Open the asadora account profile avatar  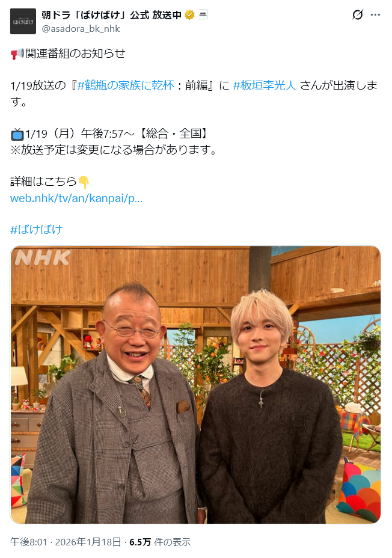tap(23, 22)
